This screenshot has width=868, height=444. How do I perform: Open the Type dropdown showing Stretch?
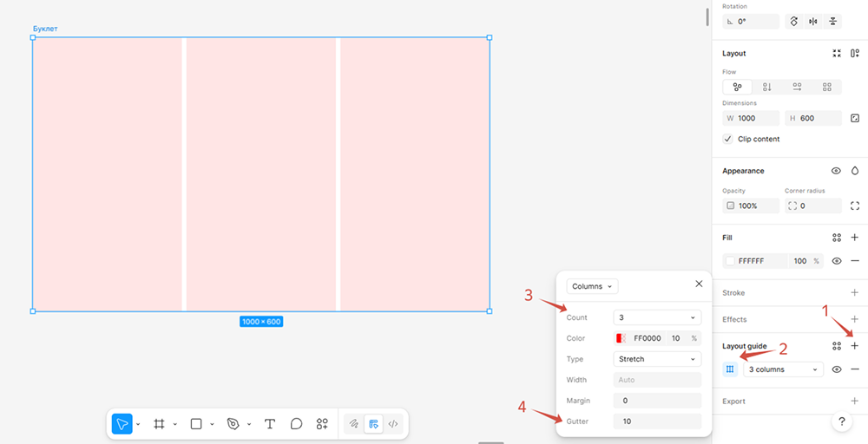(x=657, y=359)
